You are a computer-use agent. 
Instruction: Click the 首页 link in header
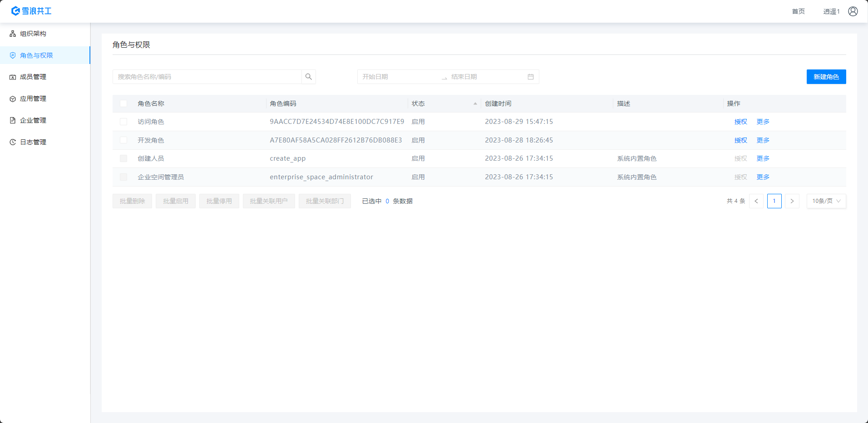tap(798, 11)
